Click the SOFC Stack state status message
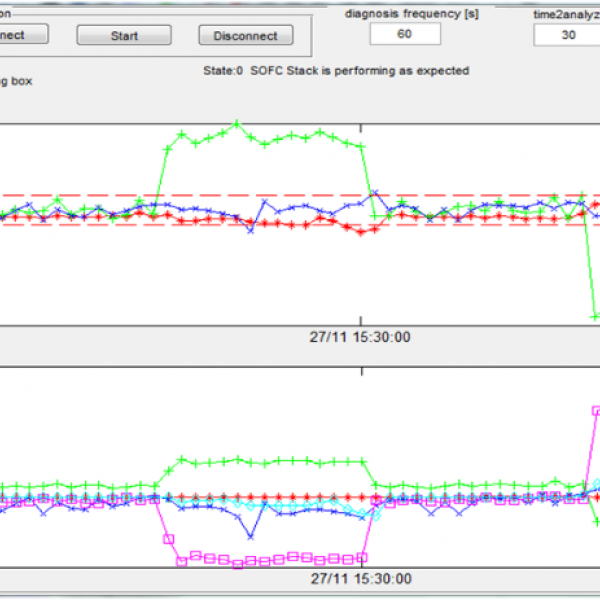 coord(335,71)
